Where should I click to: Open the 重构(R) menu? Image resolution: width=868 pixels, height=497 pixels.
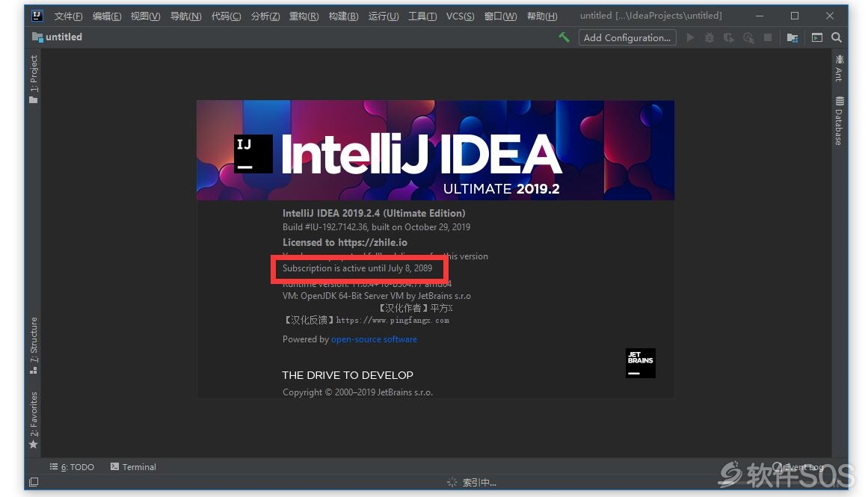(x=304, y=16)
